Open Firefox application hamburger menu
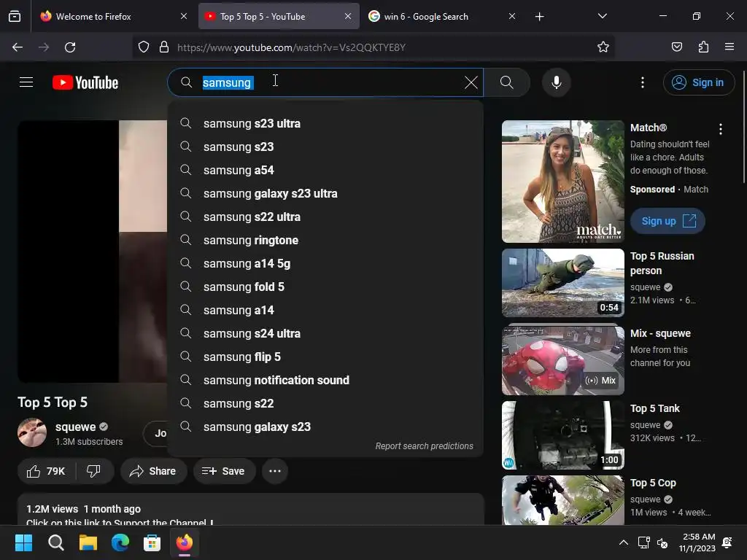 (729, 47)
